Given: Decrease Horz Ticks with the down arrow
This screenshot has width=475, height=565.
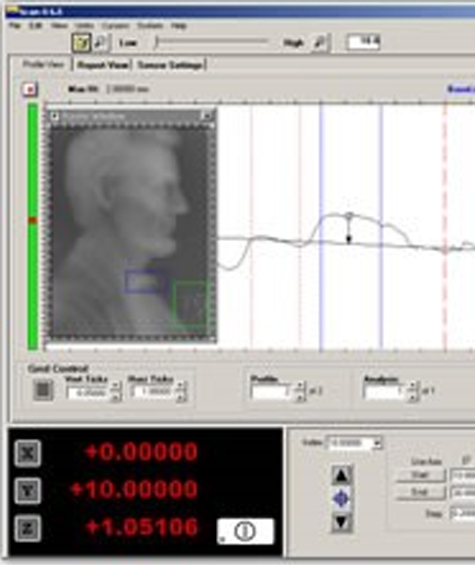Looking at the screenshot, I should (181, 397).
